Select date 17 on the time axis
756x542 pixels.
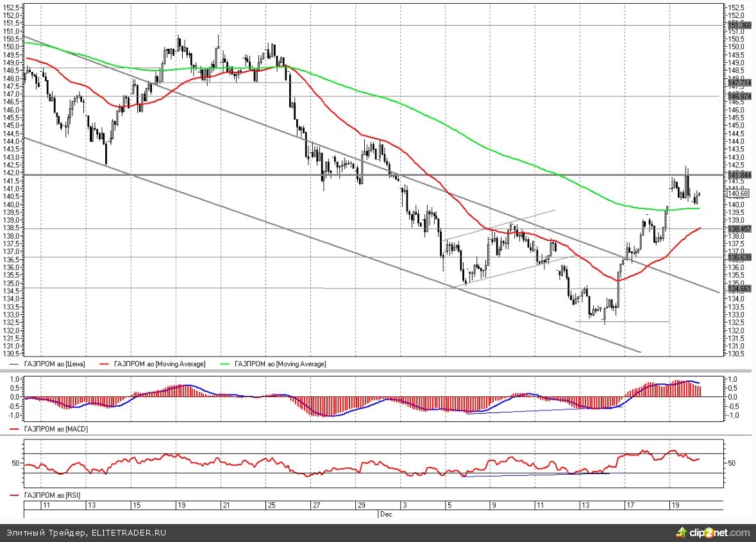click(x=630, y=506)
